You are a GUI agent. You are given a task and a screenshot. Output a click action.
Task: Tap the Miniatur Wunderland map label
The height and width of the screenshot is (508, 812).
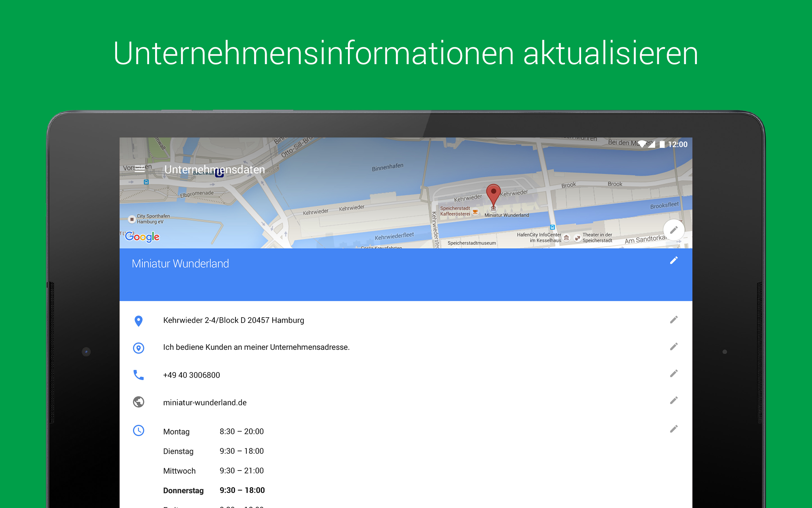[507, 215]
